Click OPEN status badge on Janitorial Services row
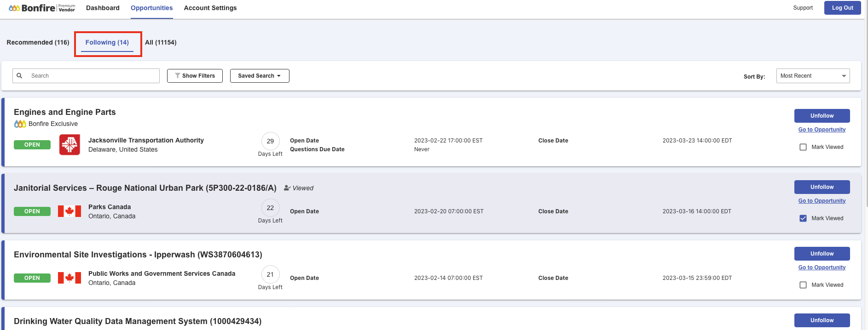Viewport: 868px width, 330px height. tap(32, 211)
